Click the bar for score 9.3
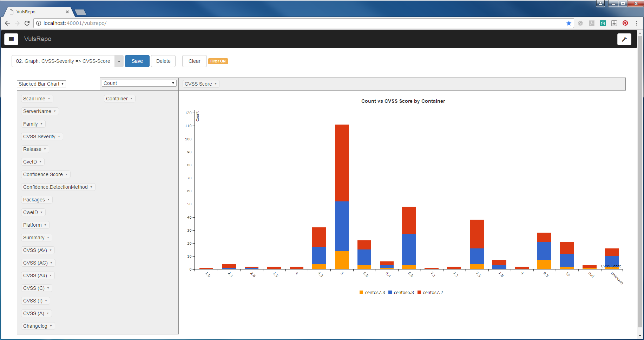The image size is (644, 340). click(x=544, y=251)
